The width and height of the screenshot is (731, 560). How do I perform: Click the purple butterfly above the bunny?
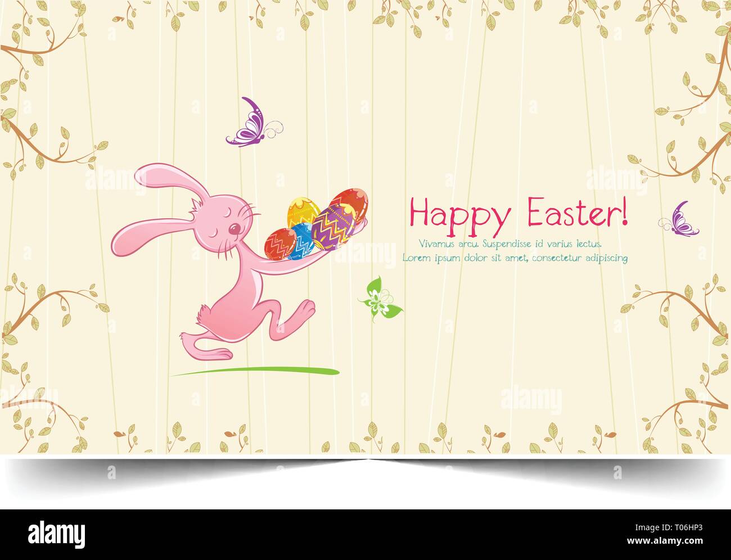click(253, 123)
